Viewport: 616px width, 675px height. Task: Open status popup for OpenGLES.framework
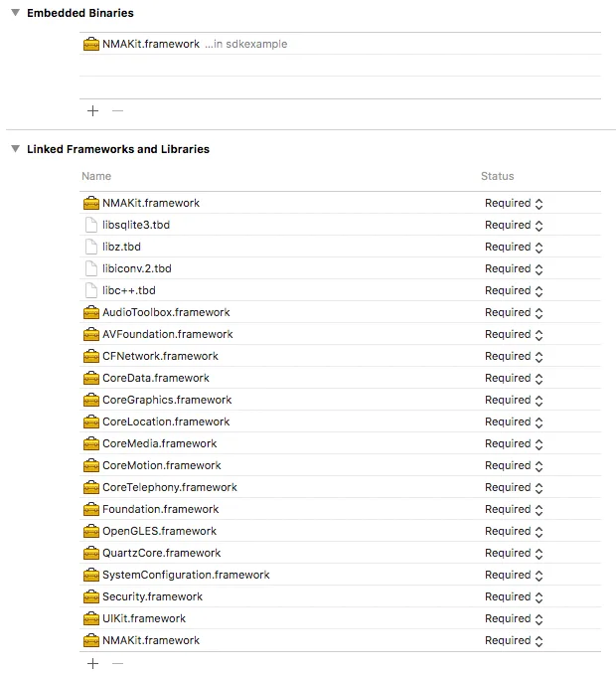click(514, 531)
